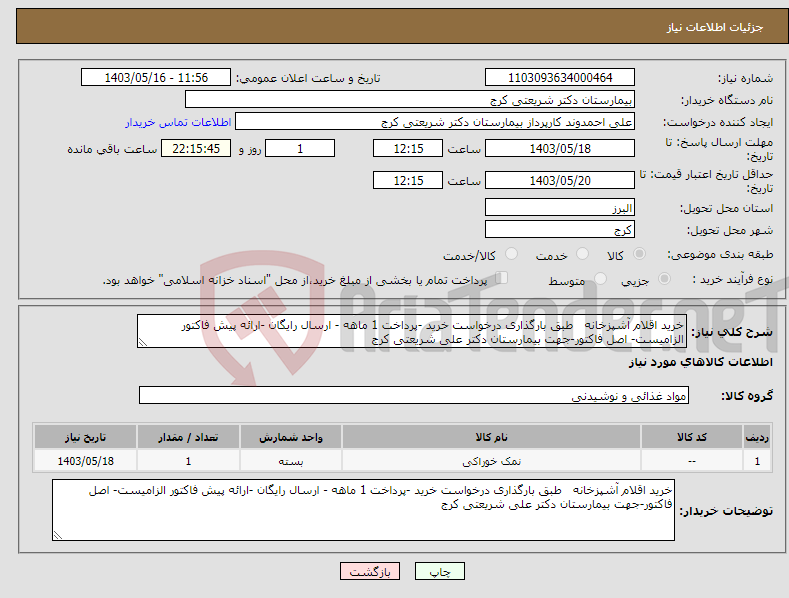Image resolution: width=789 pixels, height=598 pixels.
Task: Click the response deadline date 1403/05/18 field
Action: [x=560, y=148]
